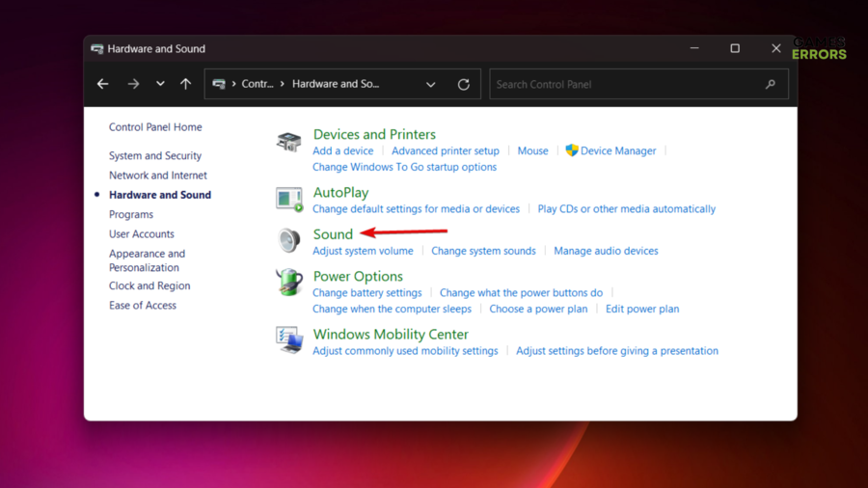Expand the address bar history dropdown
This screenshot has height=488, width=868.
click(430, 85)
